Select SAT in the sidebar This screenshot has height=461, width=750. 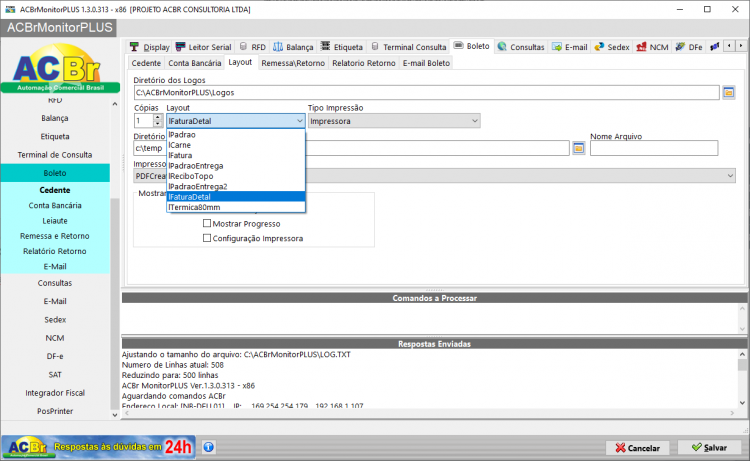pos(55,375)
